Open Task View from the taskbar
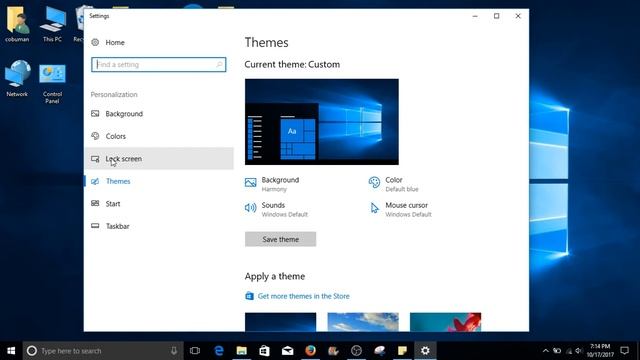This screenshot has width=640, height=360. [x=195, y=351]
